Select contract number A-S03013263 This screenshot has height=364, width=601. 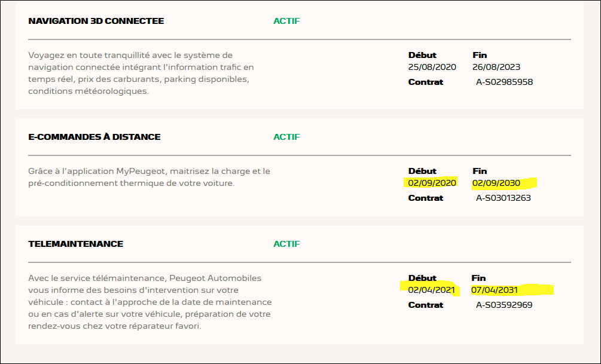pos(504,198)
